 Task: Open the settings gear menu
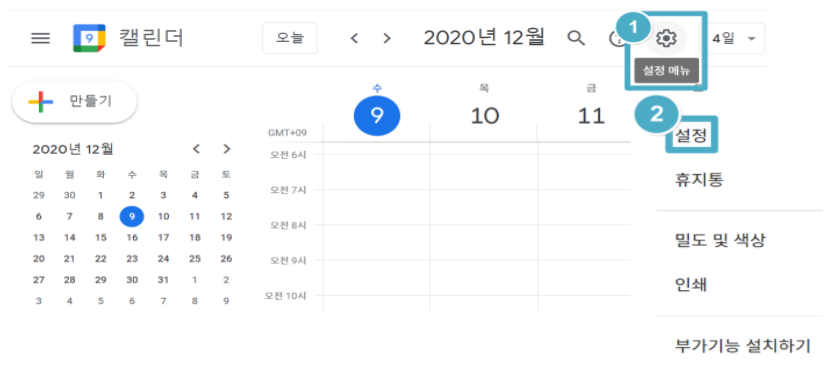pyautogui.click(x=666, y=38)
